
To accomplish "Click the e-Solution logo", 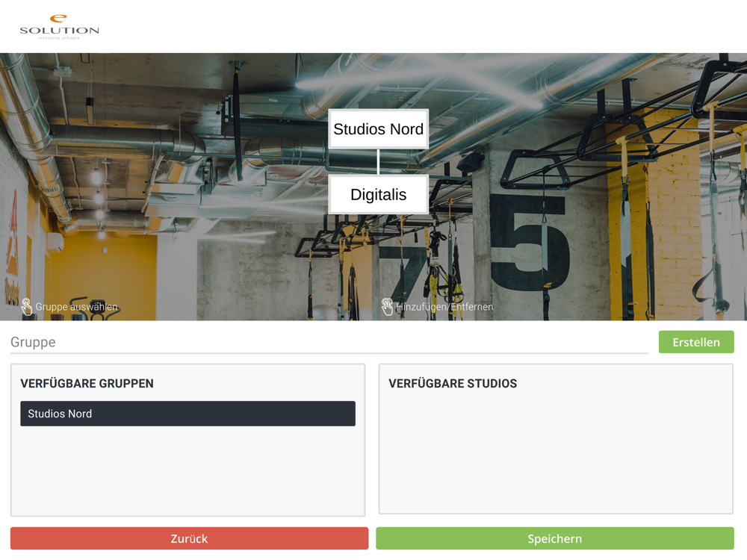I will [x=59, y=27].
